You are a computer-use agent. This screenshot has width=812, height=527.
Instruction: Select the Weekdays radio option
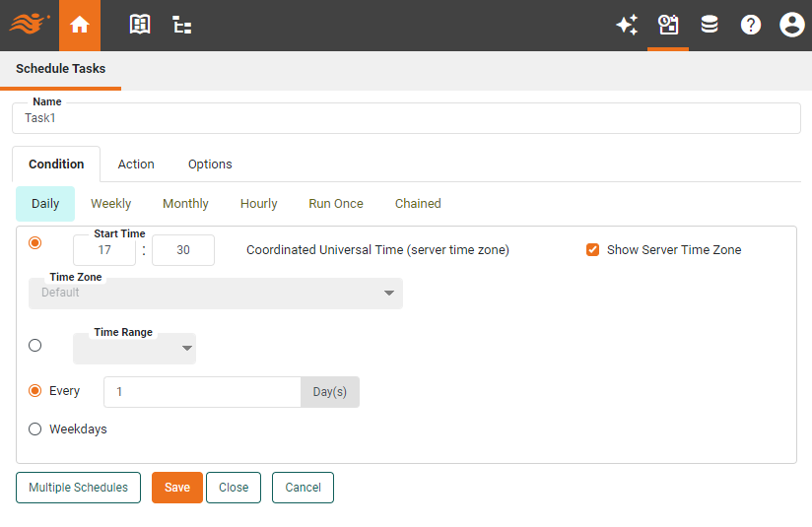(35, 429)
